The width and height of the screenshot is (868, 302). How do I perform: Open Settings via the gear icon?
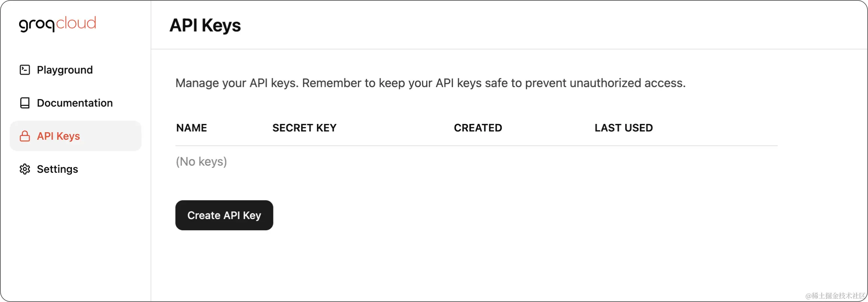[x=24, y=169]
